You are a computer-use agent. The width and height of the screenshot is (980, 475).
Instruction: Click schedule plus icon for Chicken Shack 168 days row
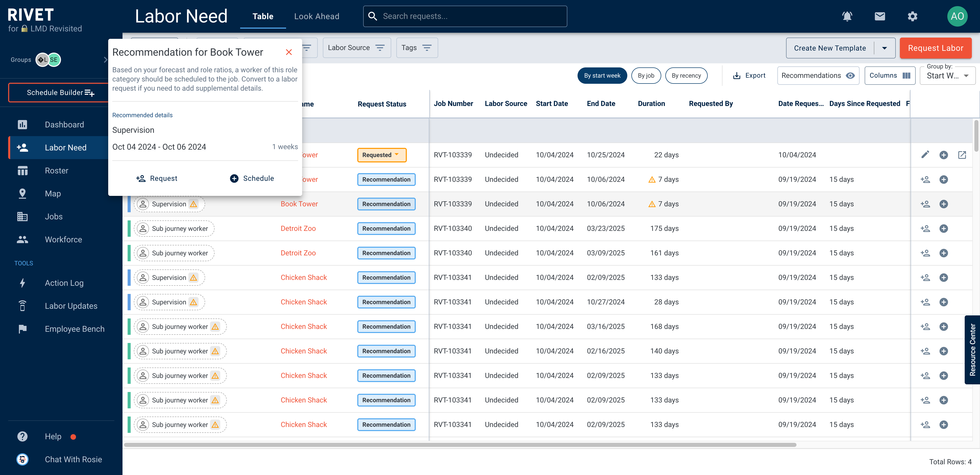[944, 327]
